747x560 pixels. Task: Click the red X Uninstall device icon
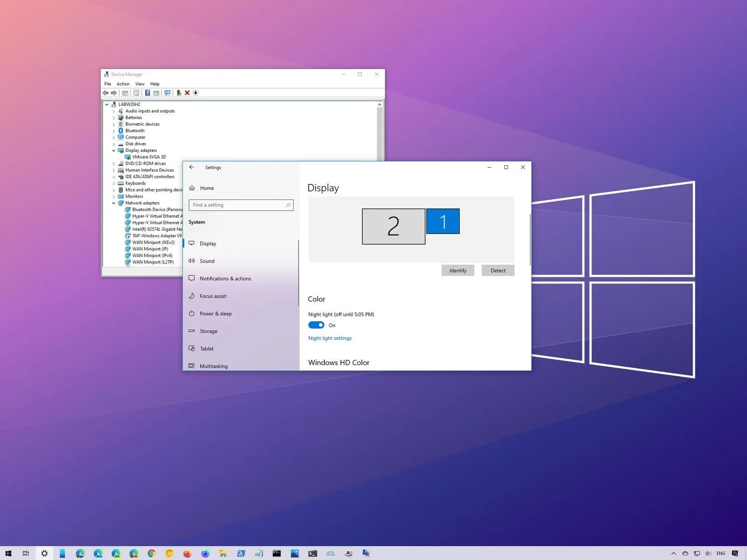click(187, 93)
